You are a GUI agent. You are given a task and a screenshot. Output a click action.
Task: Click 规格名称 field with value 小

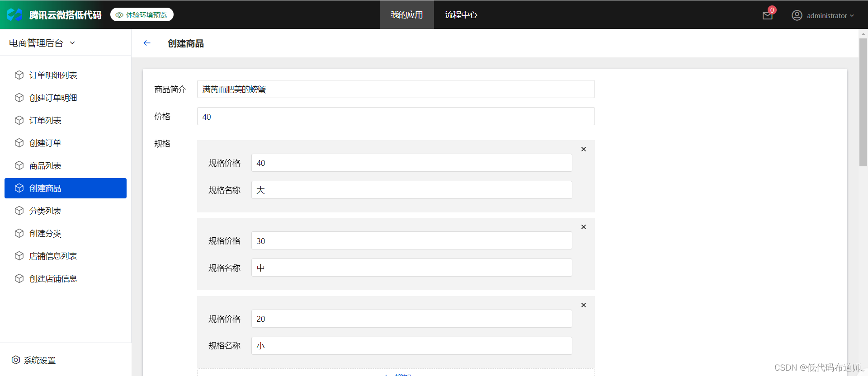(411, 346)
